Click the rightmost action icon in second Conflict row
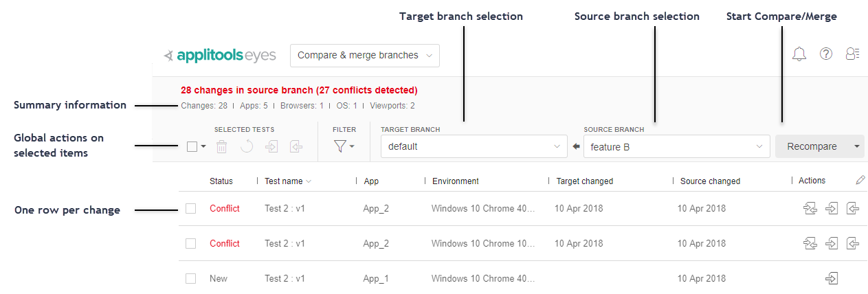The width and height of the screenshot is (868, 294). pyautogui.click(x=853, y=243)
